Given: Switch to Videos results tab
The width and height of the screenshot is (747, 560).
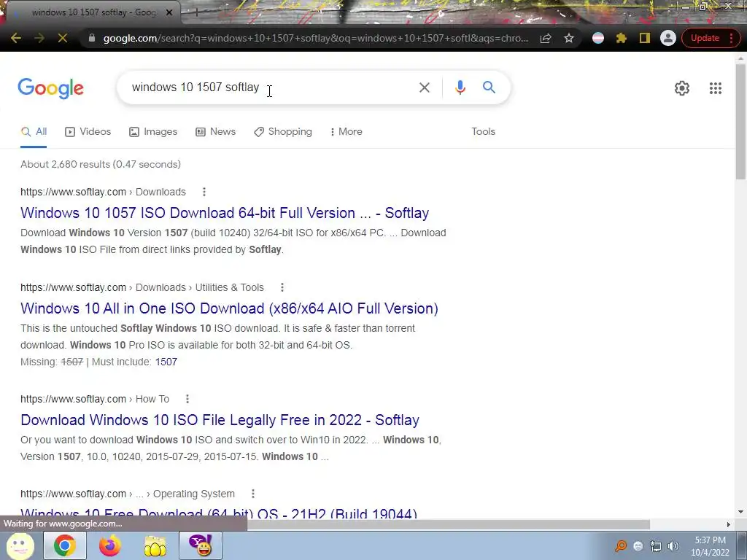Looking at the screenshot, I should [x=88, y=131].
